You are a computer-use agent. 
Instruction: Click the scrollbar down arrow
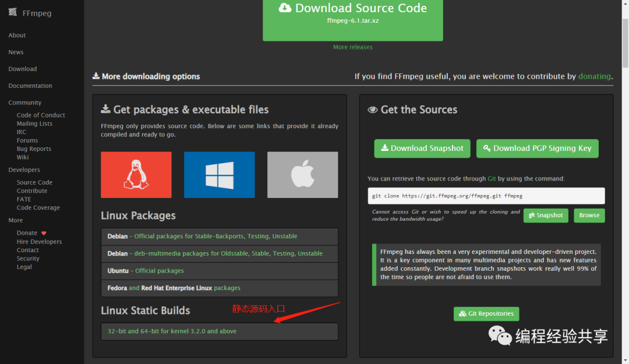[x=626, y=361]
